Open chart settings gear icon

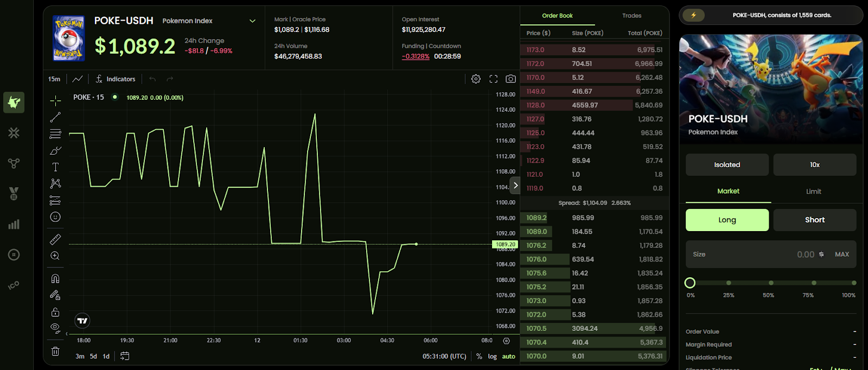point(476,79)
